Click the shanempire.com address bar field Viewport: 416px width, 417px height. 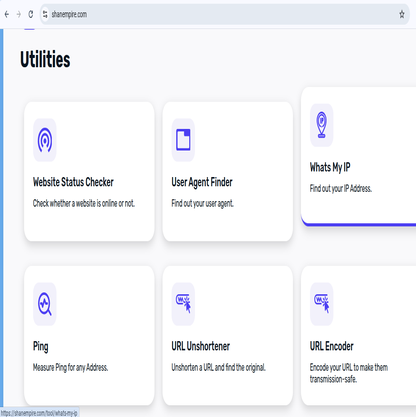coord(224,14)
